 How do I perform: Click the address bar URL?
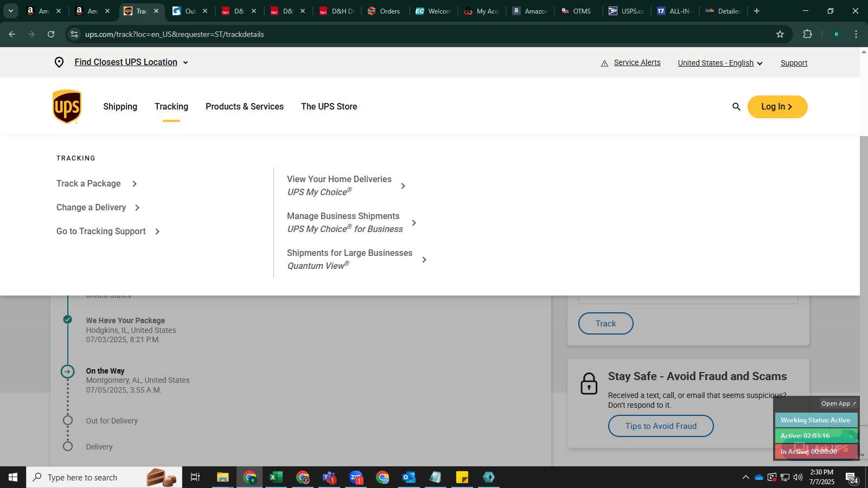pos(175,34)
